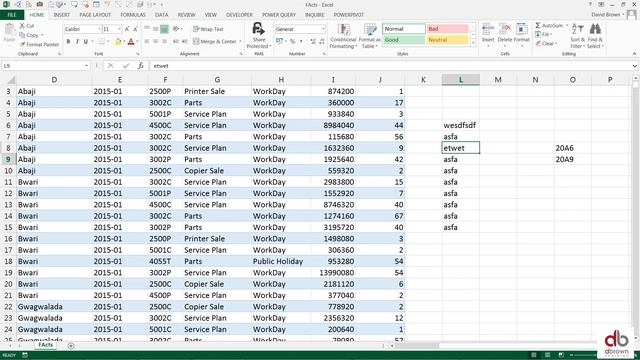The height and width of the screenshot is (360, 640).
Task: Select column L header
Action: 461,80
